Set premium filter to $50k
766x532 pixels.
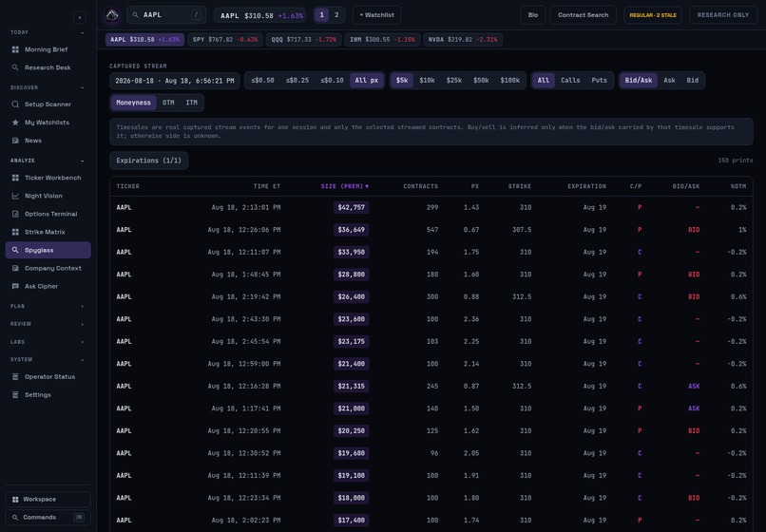[x=481, y=81]
